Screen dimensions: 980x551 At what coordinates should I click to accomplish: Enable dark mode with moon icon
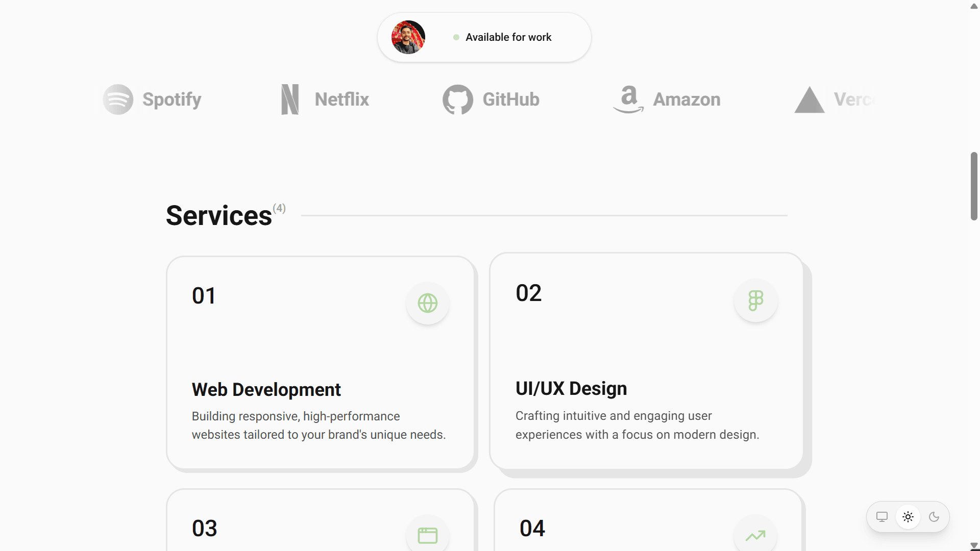click(x=934, y=517)
